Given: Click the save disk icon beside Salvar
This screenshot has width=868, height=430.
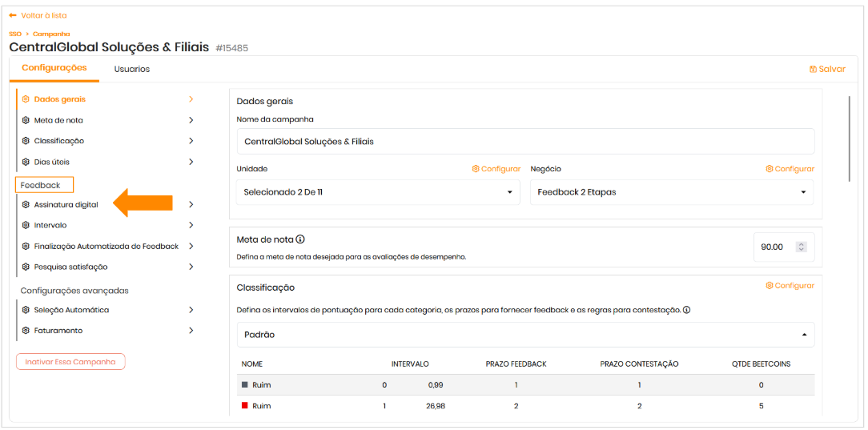Looking at the screenshot, I should point(813,70).
